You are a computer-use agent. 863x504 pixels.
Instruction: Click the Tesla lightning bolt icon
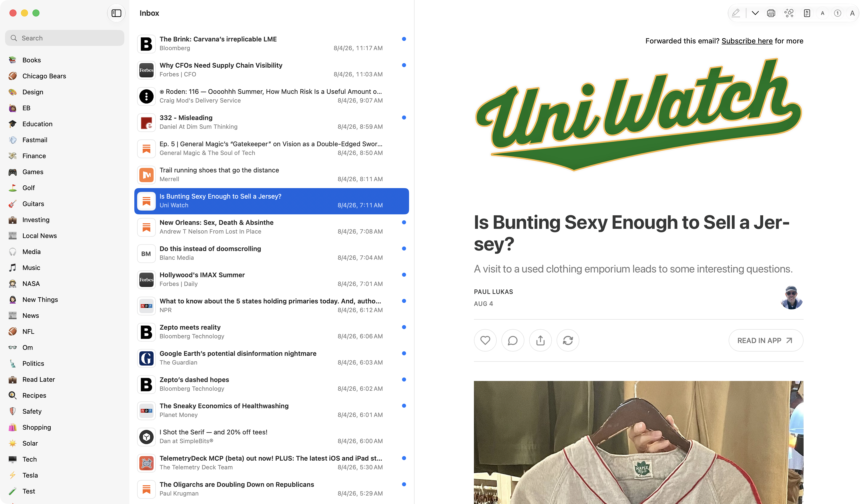tap(13, 475)
